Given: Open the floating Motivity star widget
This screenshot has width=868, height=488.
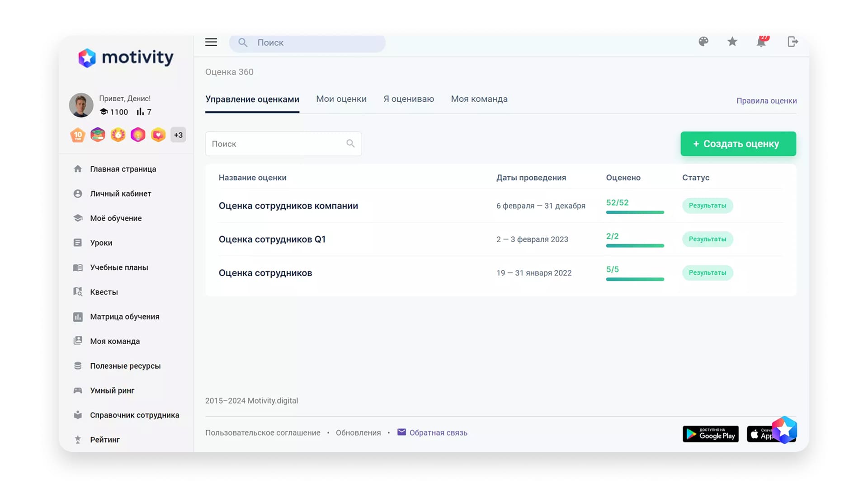Looking at the screenshot, I should click(784, 430).
